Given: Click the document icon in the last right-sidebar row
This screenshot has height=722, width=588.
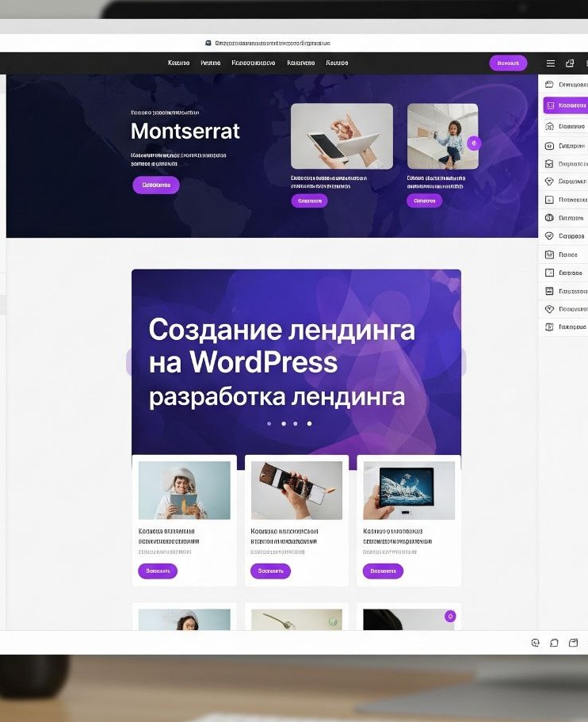Looking at the screenshot, I should (549, 327).
